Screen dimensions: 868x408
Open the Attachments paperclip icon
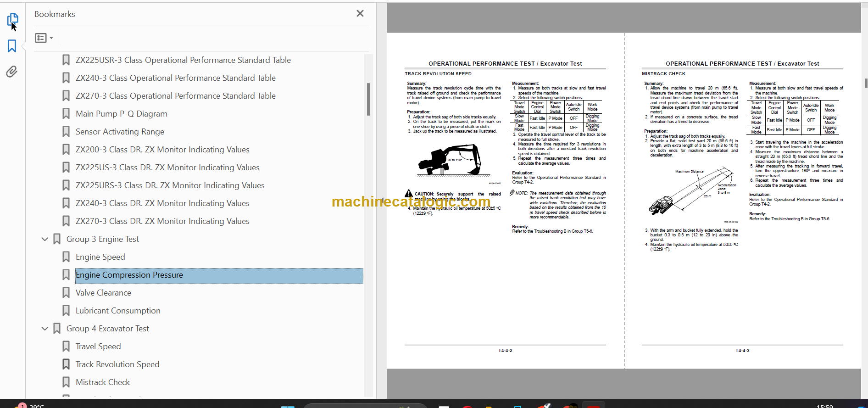pyautogui.click(x=12, y=72)
